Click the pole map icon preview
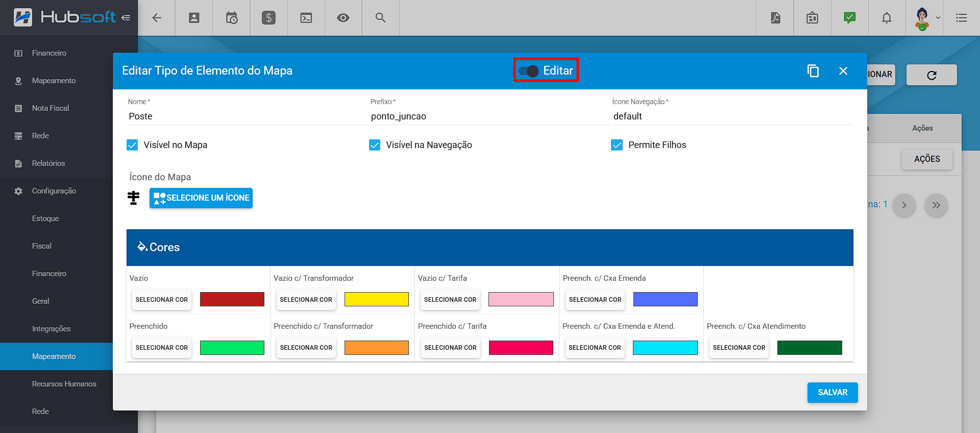This screenshot has height=433, width=980. coord(134,198)
